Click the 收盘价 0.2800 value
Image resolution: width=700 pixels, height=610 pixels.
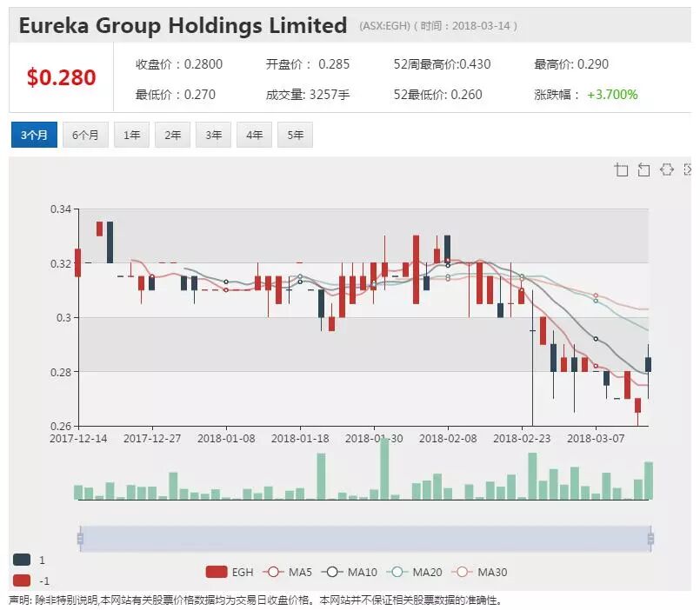pyautogui.click(x=179, y=64)
